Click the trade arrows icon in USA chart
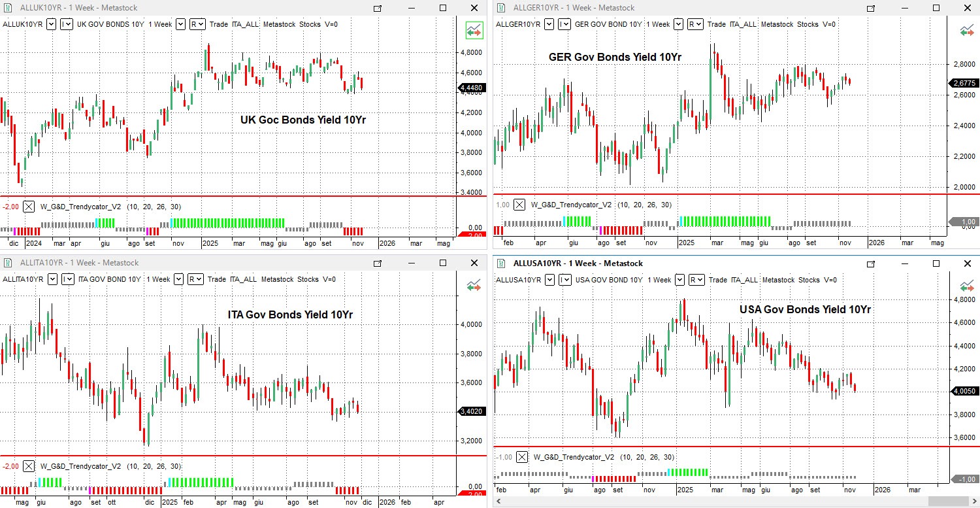980x508 pixels. 967,286
